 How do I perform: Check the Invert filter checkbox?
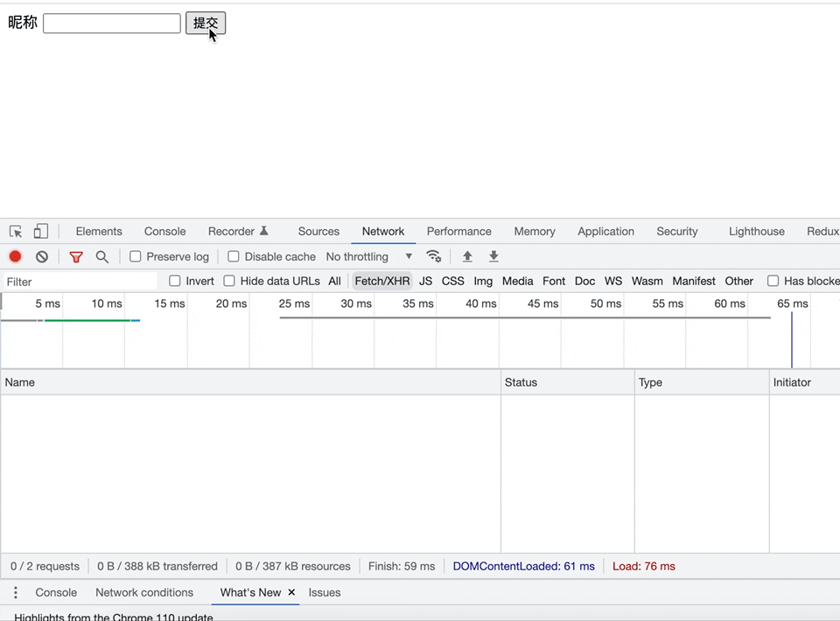click(x=175, y=281)
